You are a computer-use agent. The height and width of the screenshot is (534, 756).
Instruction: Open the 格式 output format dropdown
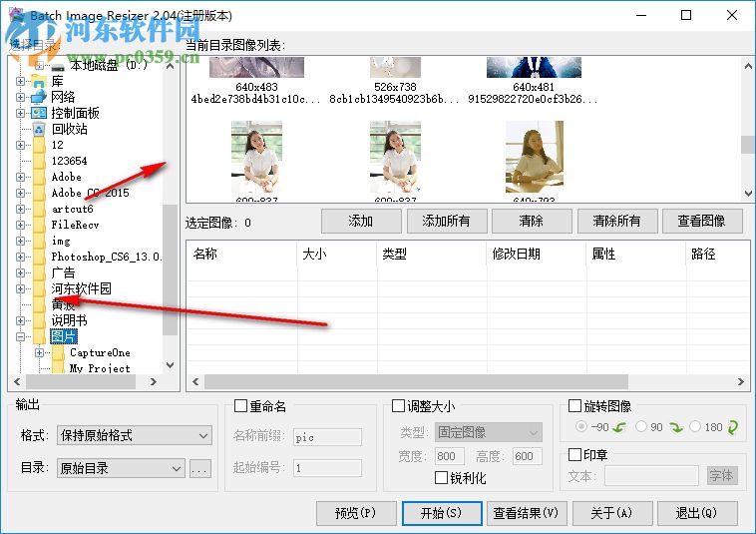[135, 435]
